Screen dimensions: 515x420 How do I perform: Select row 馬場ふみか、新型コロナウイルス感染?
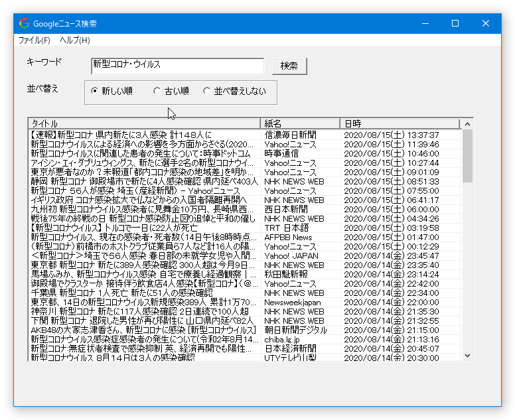(x=245, y=274)
